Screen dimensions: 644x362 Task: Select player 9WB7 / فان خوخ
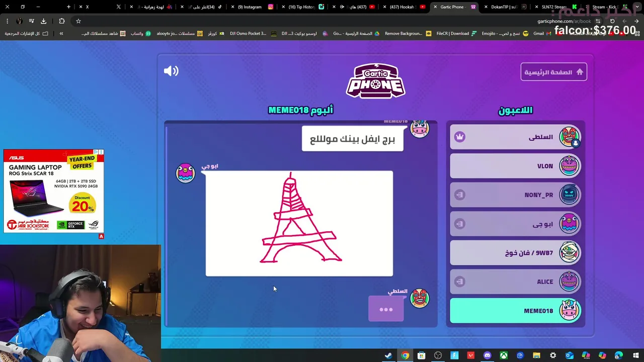(515, 253)
